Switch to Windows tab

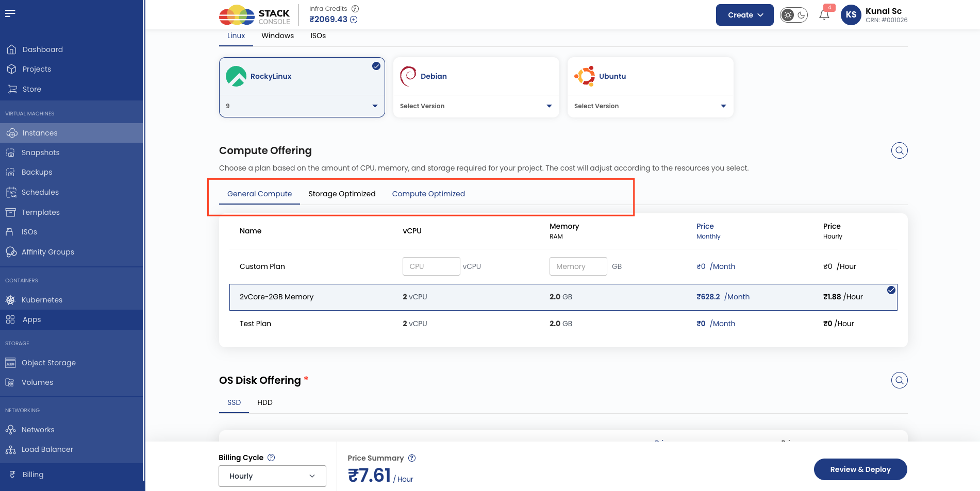tap(277, 36)
